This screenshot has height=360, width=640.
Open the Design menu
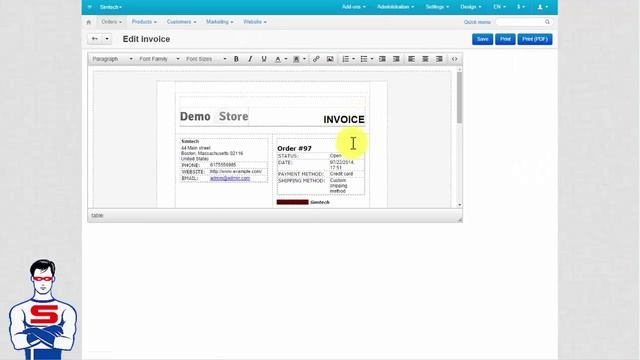pos(471,7)
